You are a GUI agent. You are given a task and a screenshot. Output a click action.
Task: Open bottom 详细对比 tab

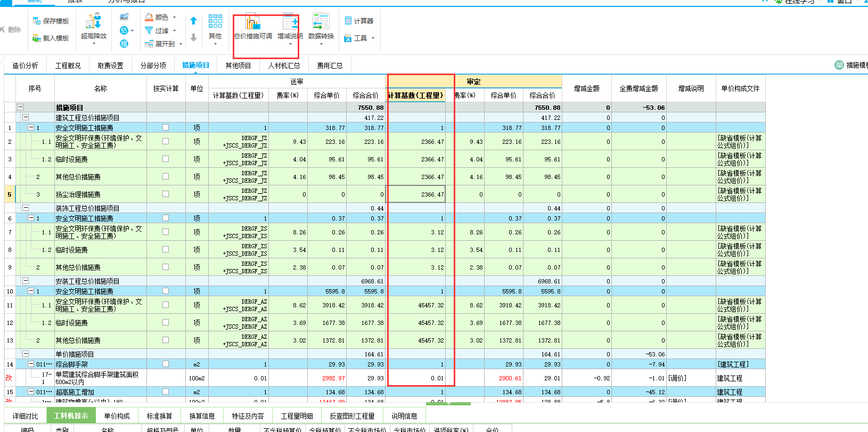(x=25, y=416)
